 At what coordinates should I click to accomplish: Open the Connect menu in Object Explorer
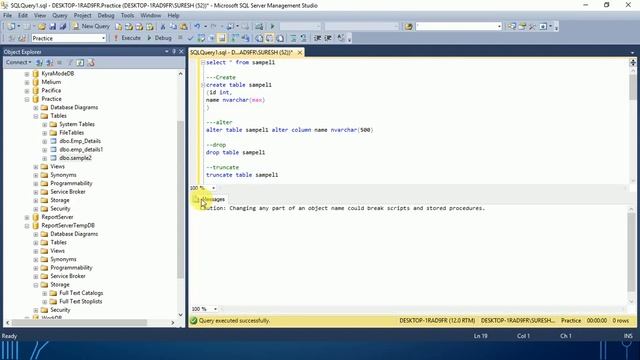pos(18,62)
